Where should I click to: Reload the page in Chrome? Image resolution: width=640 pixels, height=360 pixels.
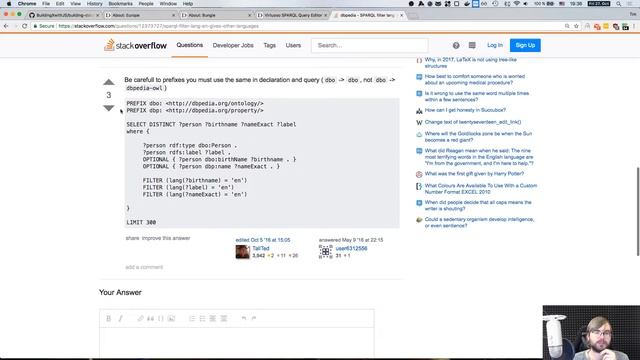pyautogui.click(x=24, y=26)
